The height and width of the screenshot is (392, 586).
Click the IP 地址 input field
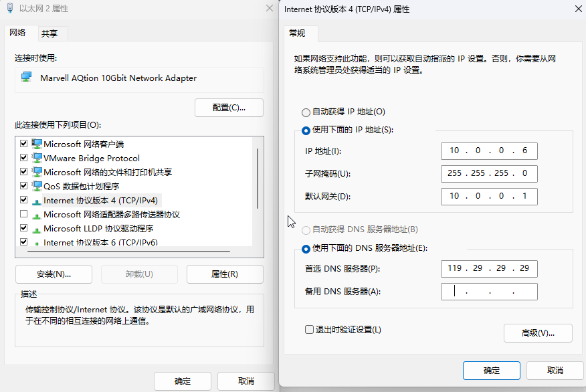[x=489, y=151]
